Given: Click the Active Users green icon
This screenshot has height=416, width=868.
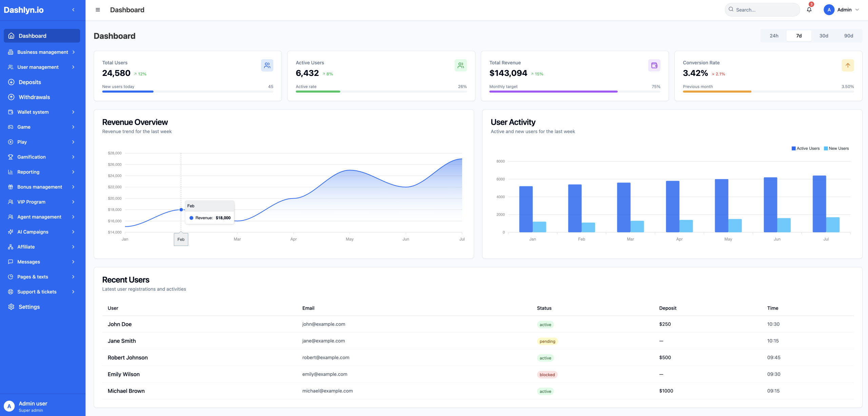Looking at the screenshot, I should tap(460, 65).
